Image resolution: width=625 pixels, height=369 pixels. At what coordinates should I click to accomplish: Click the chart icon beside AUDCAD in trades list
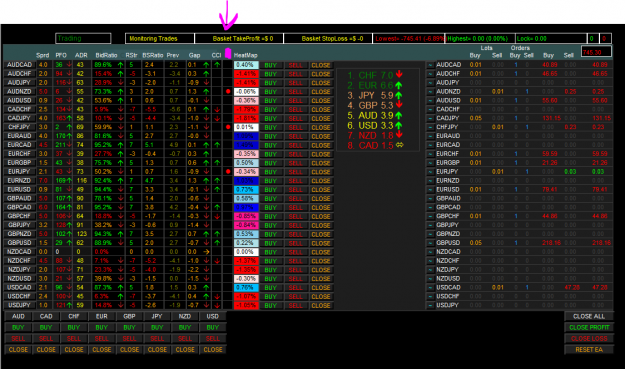pyautogui.click(x=430, y=65)
